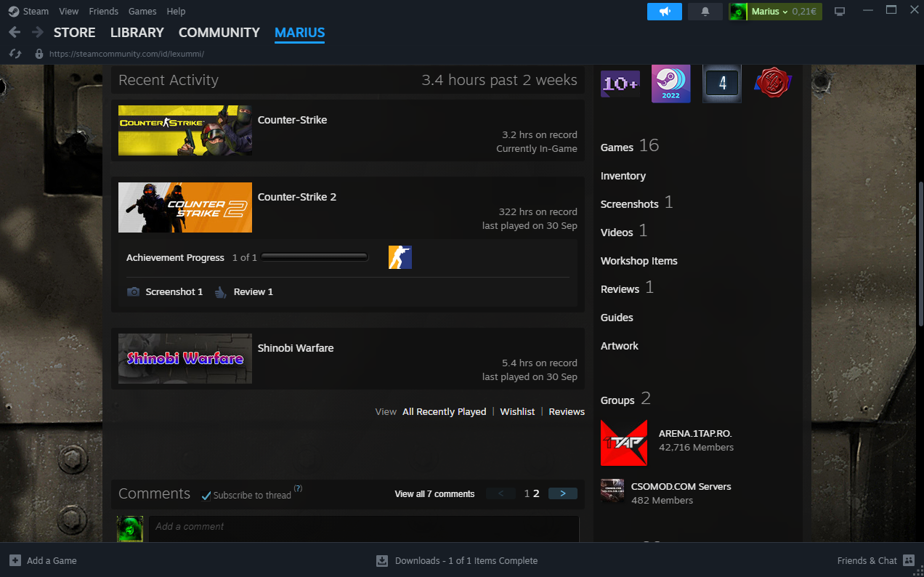
Task: Toggle the Subscribe to thread checkbox
Action: point(206,496)
